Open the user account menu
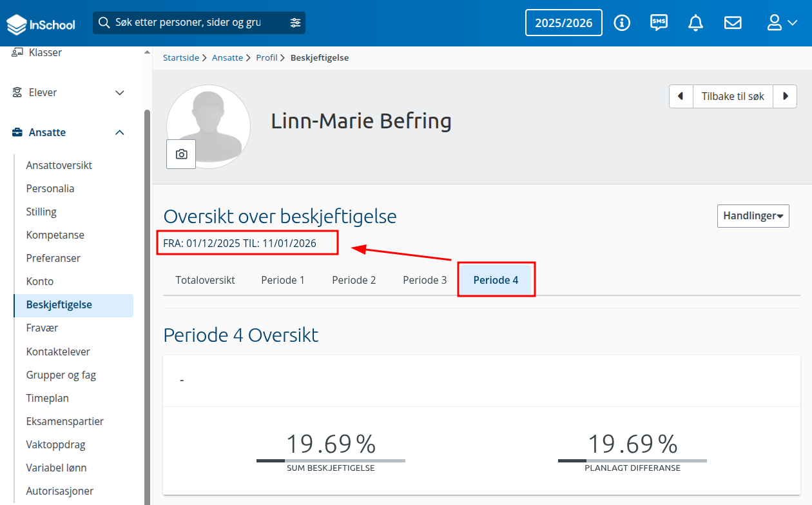The width and height of the screenshot is (812, 505). click(782, 23)
